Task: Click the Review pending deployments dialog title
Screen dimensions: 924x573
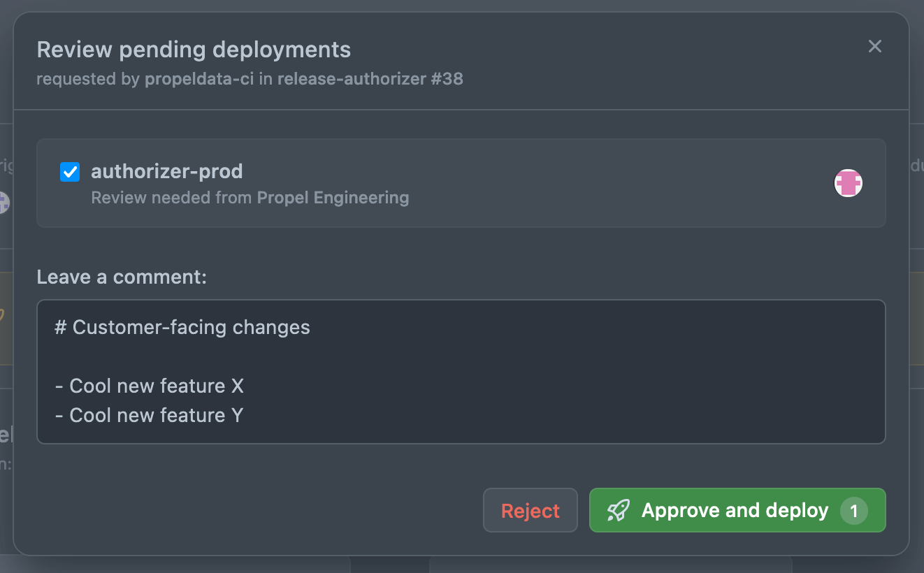Action: tap(194, 50)
